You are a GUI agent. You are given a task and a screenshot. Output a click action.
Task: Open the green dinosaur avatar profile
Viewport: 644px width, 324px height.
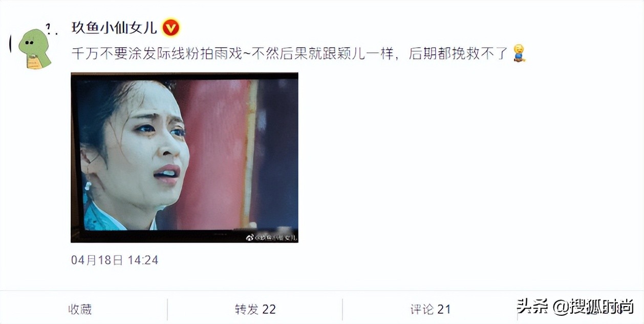[x=35, y=49]
